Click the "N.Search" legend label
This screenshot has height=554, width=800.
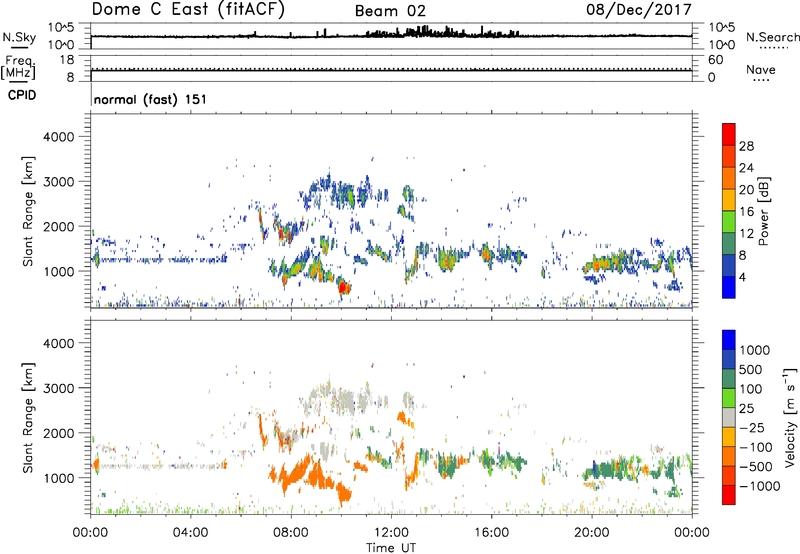(772, 37)
